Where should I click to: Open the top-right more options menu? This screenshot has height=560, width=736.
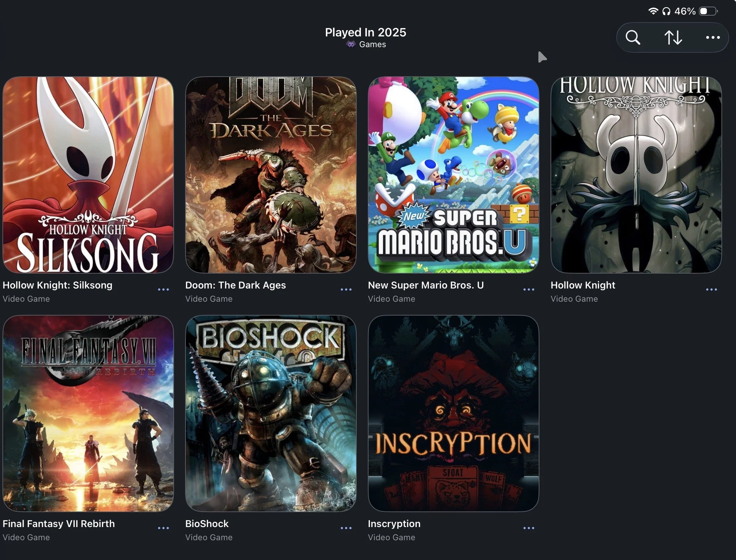713,37
